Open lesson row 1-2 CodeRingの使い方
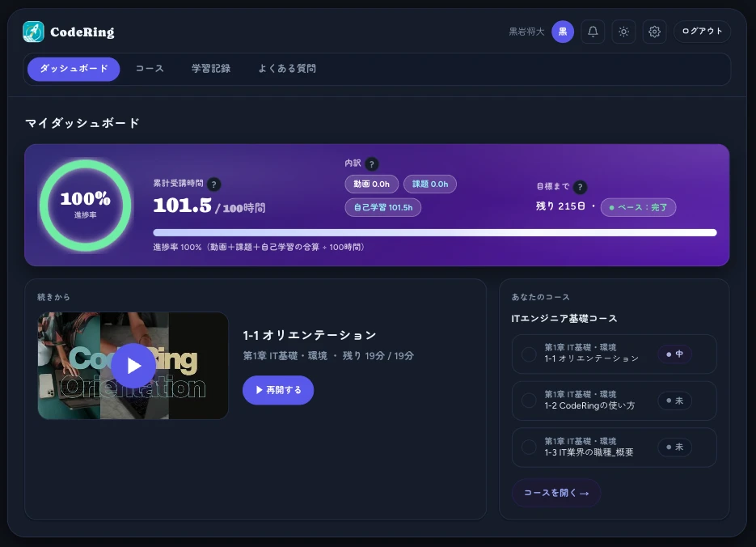This screenshot has height=547, width=756. pyautogui.click(x=614, y=401)
